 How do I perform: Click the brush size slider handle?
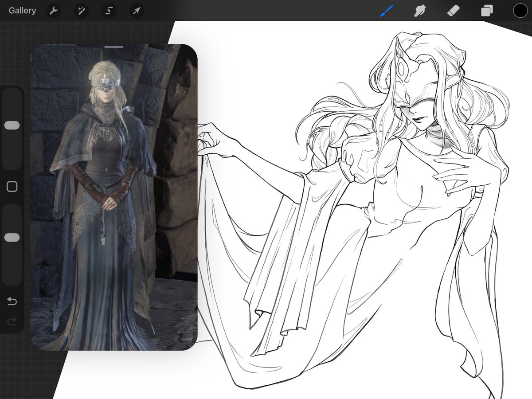coord(12,125)
